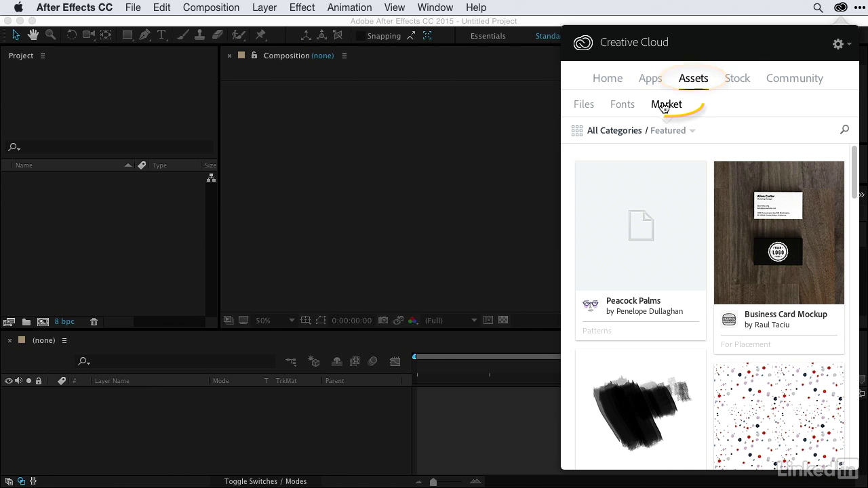Viewport: 868px width, 488px height.
Task: Toggle Frame Blending enable in timeline
Action: point(355,362)
